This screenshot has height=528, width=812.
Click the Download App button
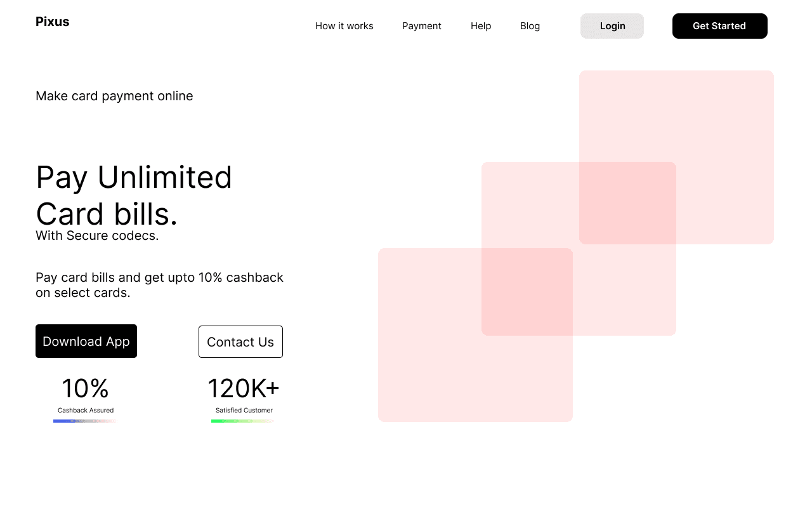[86, 341]
